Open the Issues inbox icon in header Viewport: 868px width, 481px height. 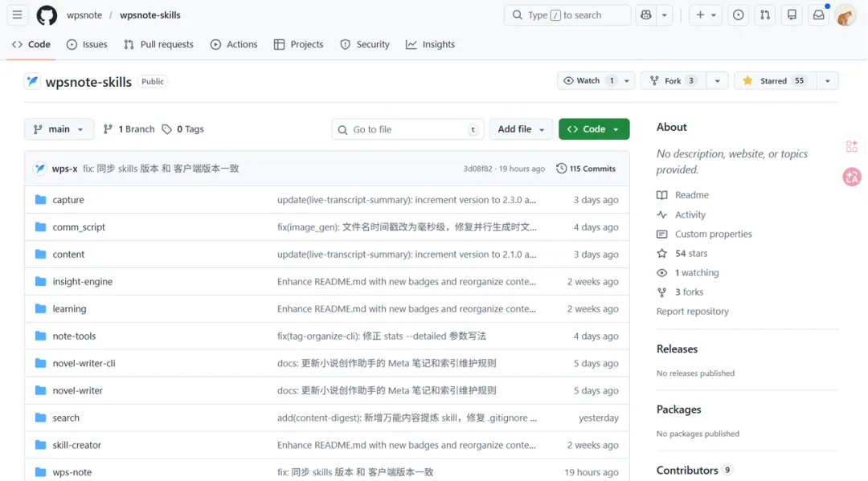click(738, 15)
